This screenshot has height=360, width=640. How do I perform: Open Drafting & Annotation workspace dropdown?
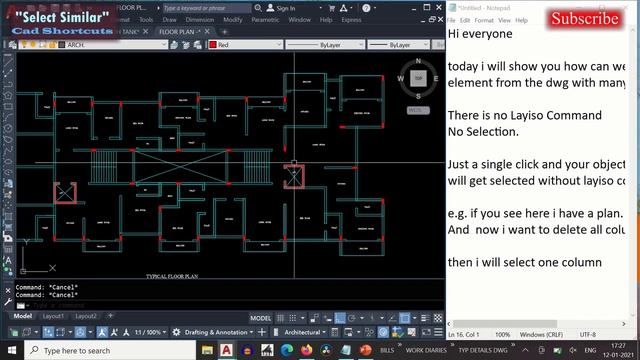click(218, 332)
